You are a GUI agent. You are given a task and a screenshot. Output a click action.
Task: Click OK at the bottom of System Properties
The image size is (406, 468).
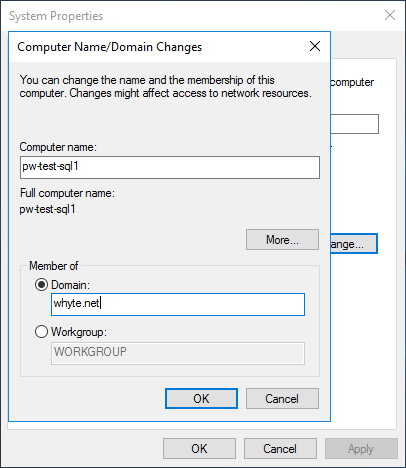tap(199, 449)
